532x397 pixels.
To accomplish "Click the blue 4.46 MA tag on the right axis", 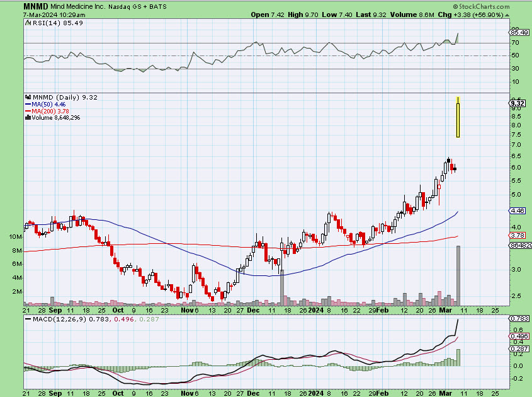I will coord(518,211).
